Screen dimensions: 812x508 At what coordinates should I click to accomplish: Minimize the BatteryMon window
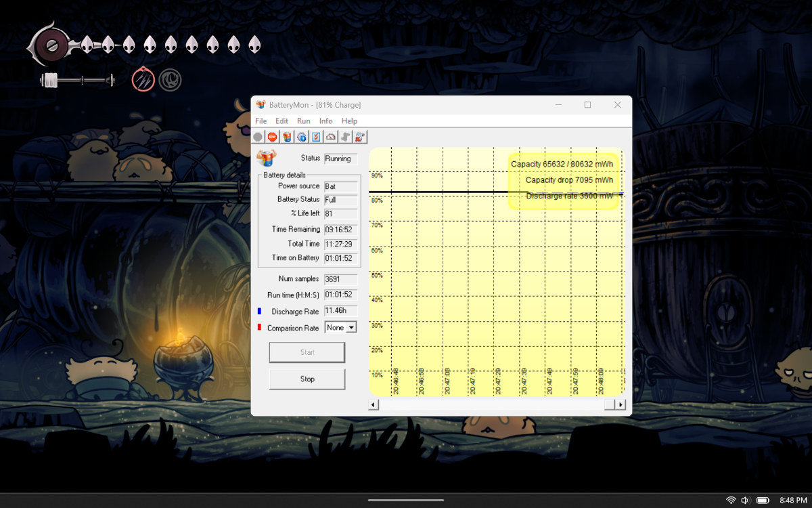[558, 105]
